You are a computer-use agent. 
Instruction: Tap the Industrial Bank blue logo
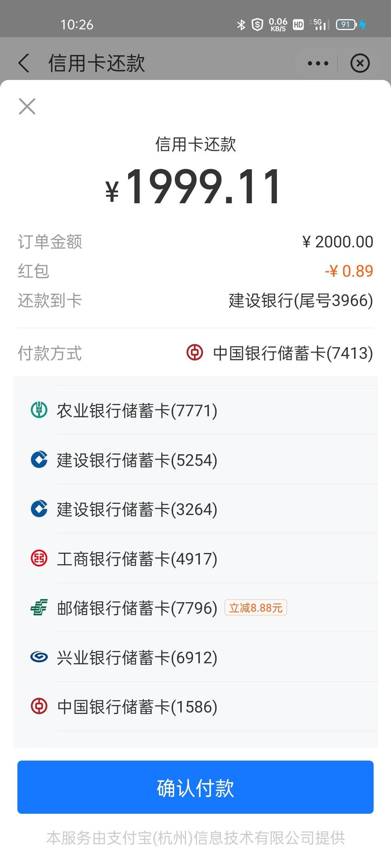39,657
